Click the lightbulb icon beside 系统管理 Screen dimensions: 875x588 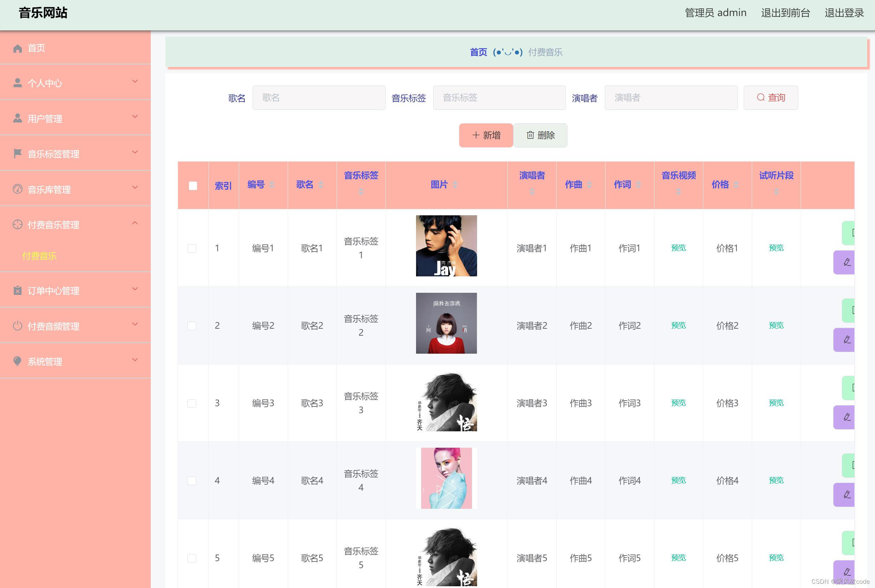point(17,361)
